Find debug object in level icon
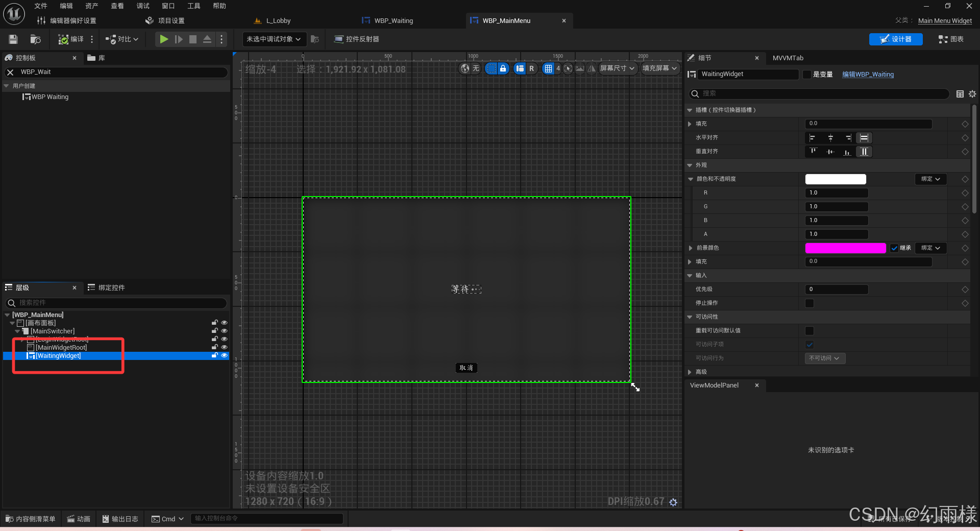Viewport: 980px width, 531px height. 315,39
